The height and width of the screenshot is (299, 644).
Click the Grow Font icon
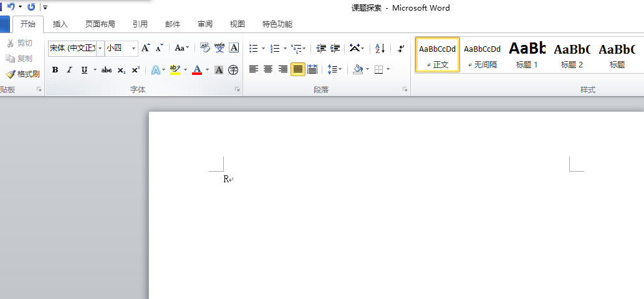click(146, 48)
